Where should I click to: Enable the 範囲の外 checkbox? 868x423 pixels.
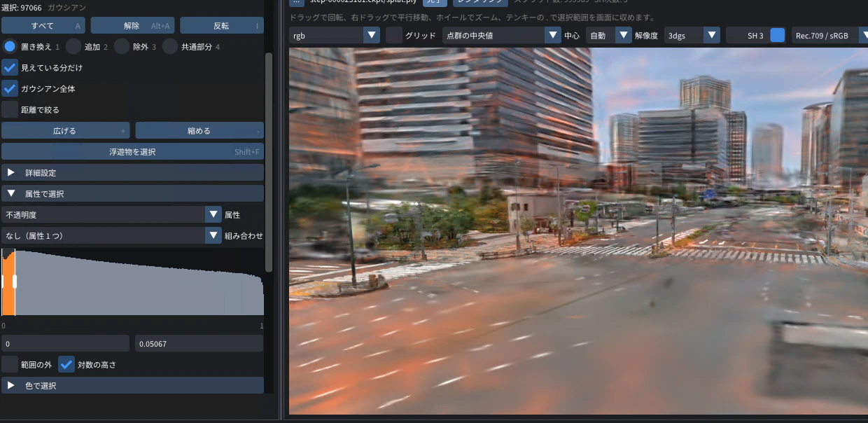pyautogui.click(x=10, y=364)
